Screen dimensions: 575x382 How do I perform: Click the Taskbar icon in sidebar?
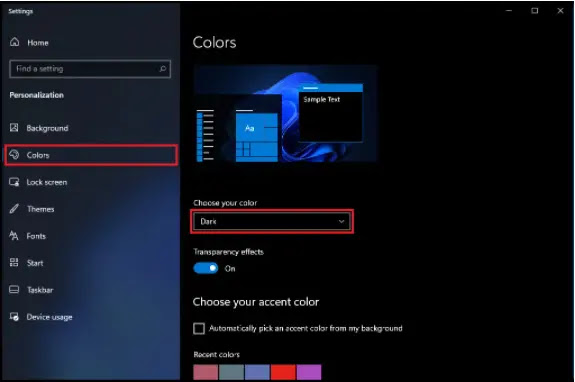(14, 290)
